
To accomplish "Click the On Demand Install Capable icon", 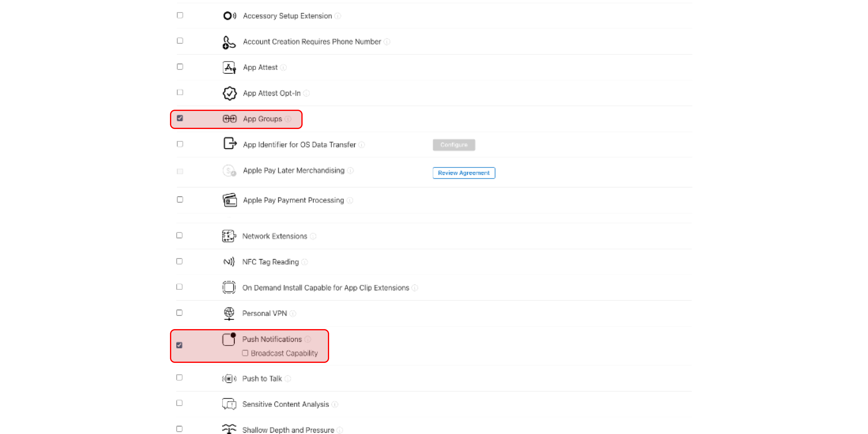I will (x=229, y=288).
